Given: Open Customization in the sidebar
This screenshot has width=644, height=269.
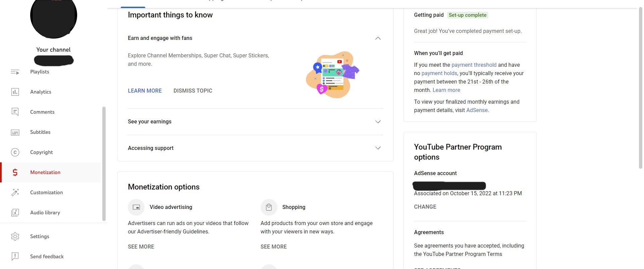Looking at the screenshot, I should click(x=50, y=193).
